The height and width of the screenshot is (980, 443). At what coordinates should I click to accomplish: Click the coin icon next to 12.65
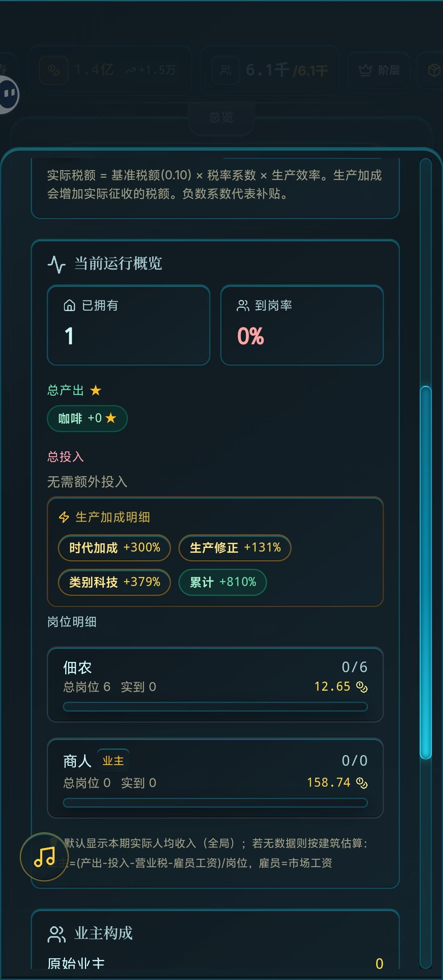(x=362, y=687)
